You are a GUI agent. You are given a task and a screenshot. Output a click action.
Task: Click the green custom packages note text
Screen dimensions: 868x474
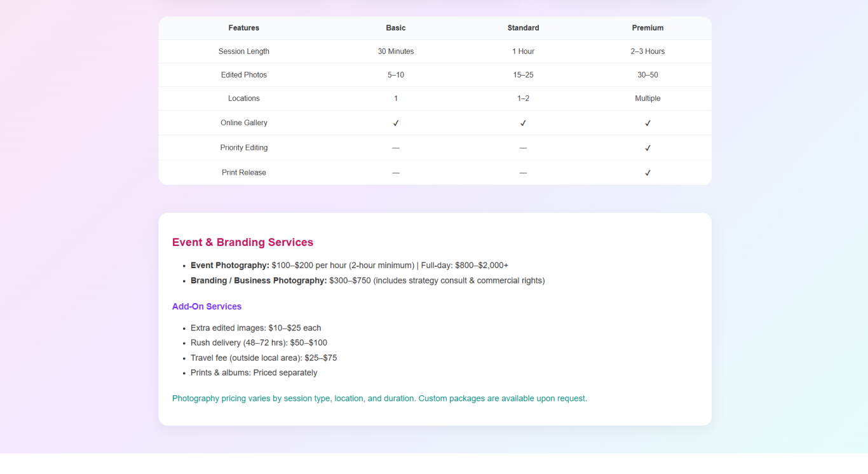tap(379, 399)
